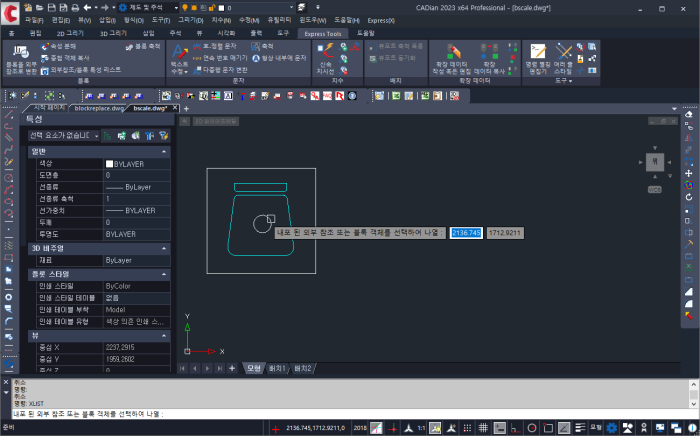The width and height of the screenshot is (700, 436).
Task: Click the print icon in quick access toolbar
Action: pyautogui.click(x=75, y=8)
